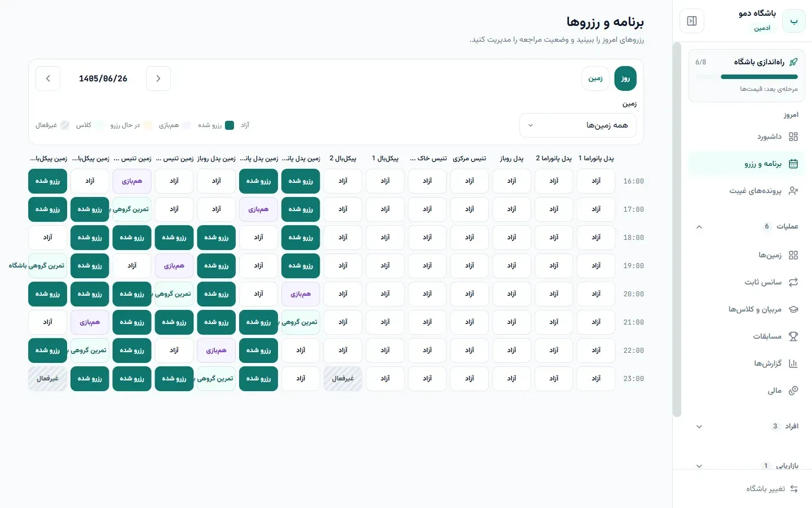Open the هم‌بازی slot at 21:00
Screen dimensions: 812x508
pyautogui.click(x=90, y=322)
